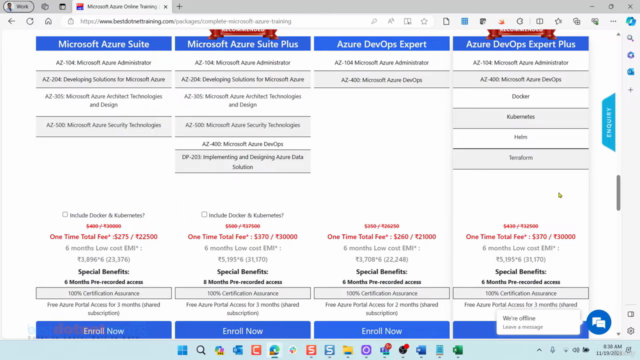640x360 pixels.
Task: Add this page to favorites
Action: [x=424, y=21]
